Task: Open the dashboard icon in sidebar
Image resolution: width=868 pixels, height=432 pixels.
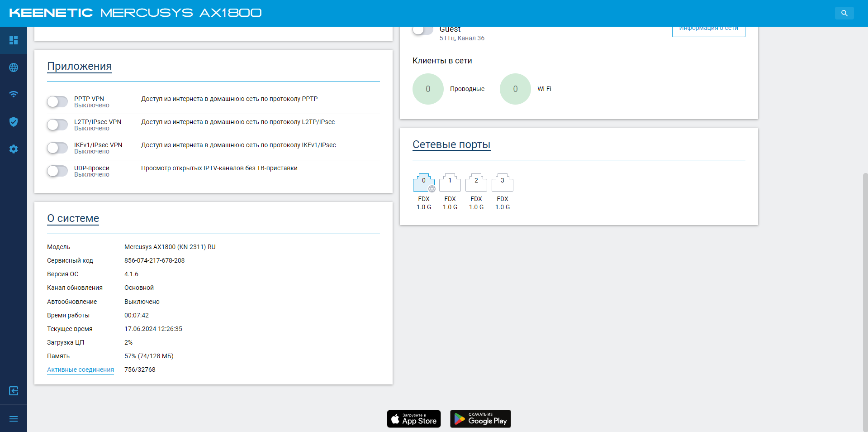Action: tap(14, 40)
